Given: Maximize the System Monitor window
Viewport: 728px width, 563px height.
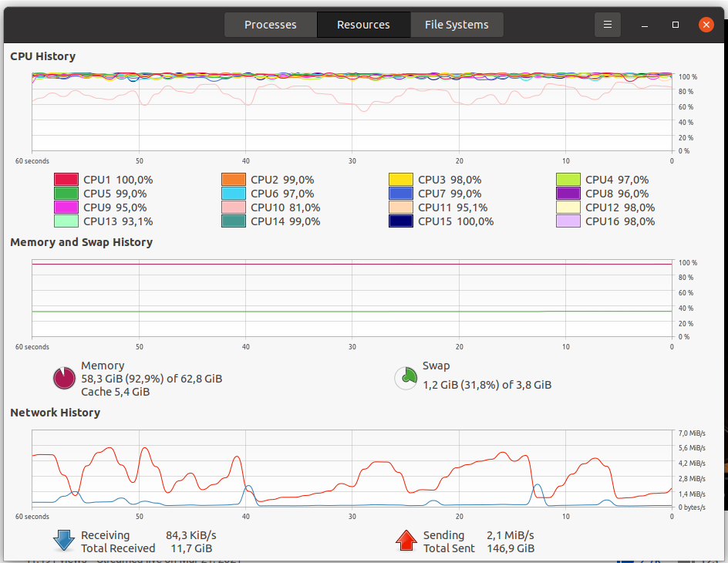Looking at the screenshot, I should (x=676, y=25).
